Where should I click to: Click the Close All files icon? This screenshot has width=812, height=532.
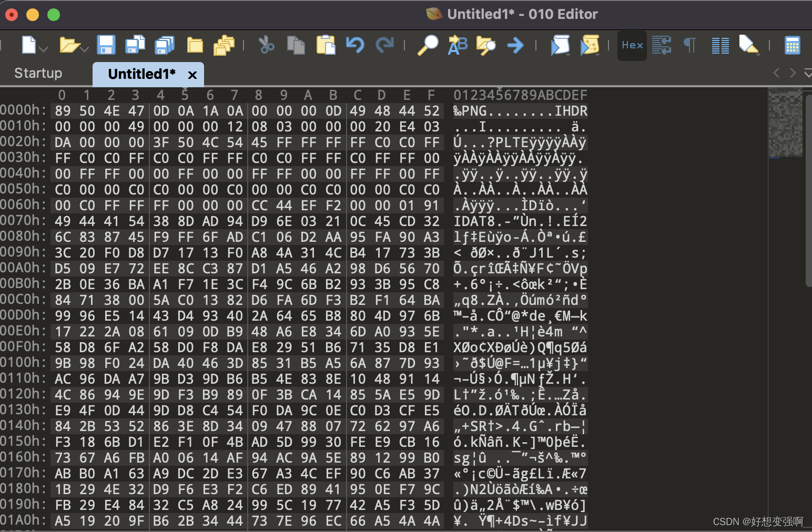click(x=224, y=45)
